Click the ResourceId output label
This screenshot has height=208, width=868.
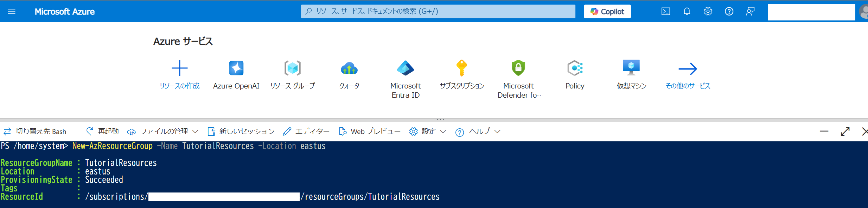pyautogui.click(x=22, y=197)
